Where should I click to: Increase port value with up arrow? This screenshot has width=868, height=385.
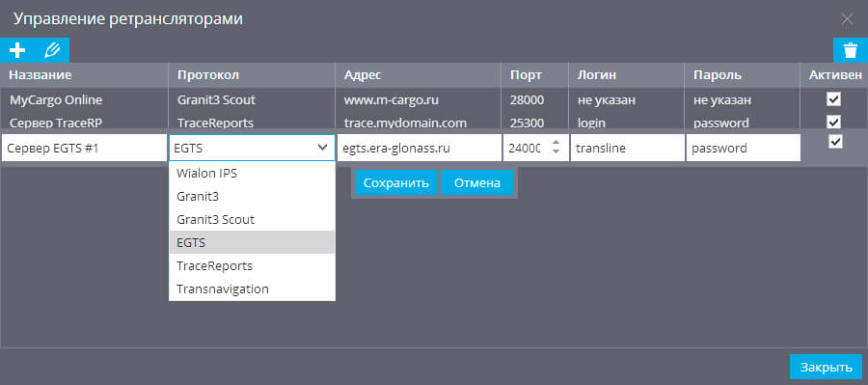[x=556, y=143]
